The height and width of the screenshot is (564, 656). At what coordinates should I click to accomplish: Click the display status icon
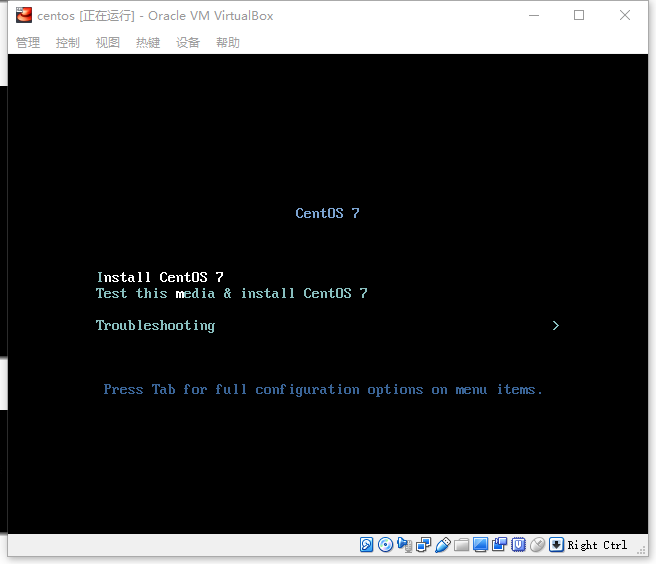tap(480, 545)
